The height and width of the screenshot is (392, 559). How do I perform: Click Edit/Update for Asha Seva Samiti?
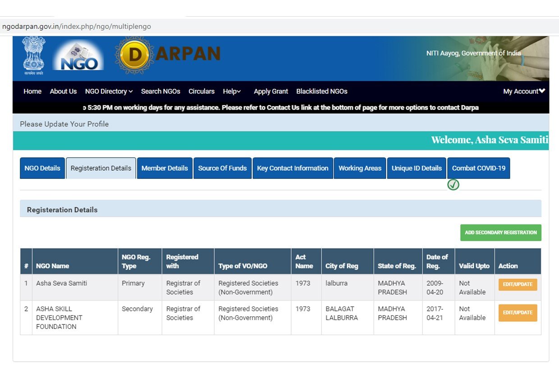tap(518, 285)
